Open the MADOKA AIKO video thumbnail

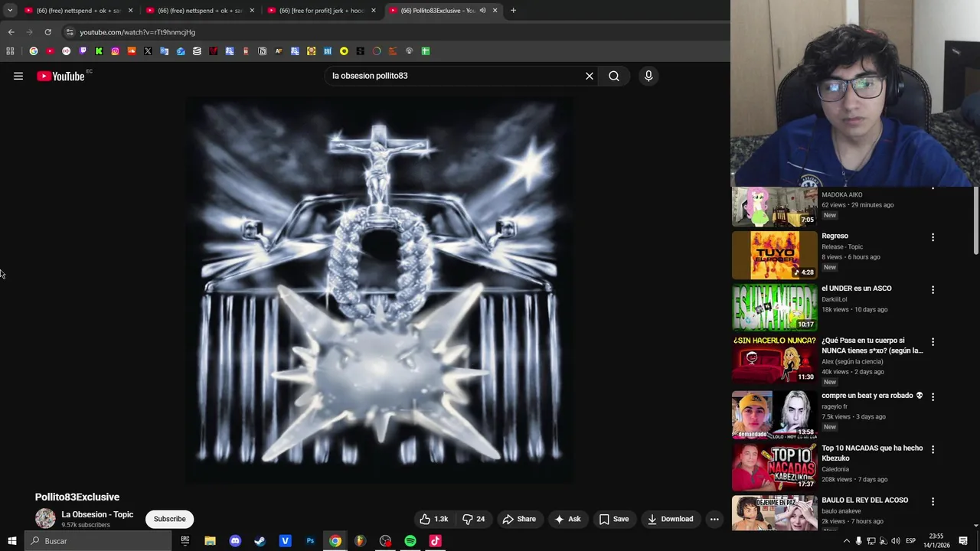774,207
